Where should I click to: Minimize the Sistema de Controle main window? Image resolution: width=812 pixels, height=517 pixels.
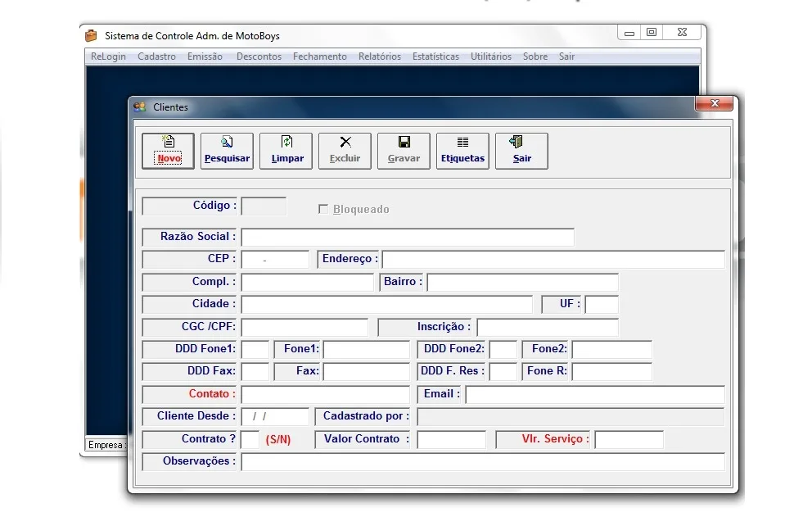pyautogui.click(x=629, y=33)
